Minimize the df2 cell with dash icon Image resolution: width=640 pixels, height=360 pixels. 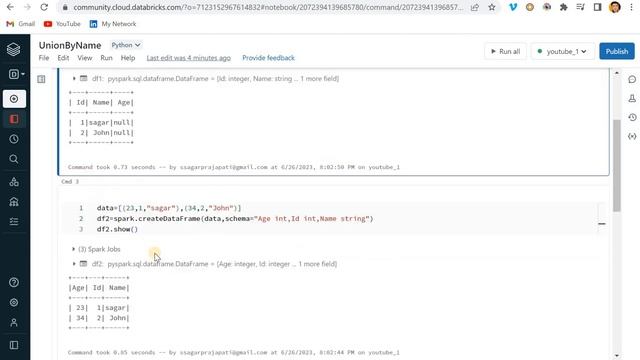click(x=602, y=224)
